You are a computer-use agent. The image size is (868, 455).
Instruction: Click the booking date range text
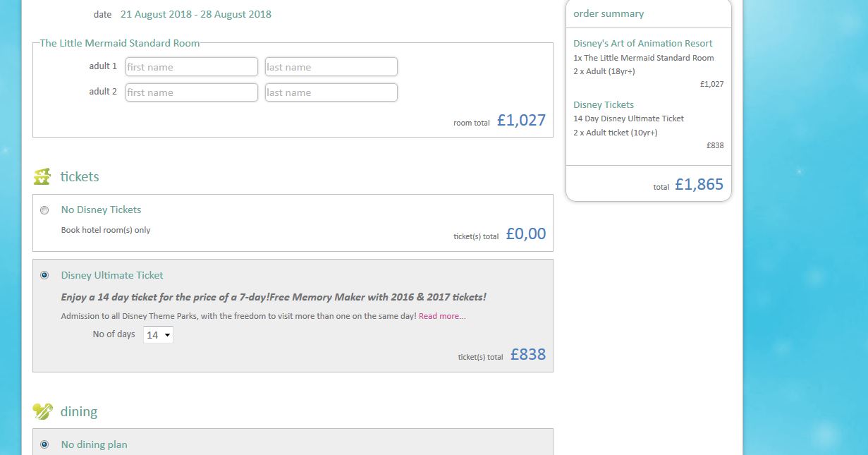[195, 14]
